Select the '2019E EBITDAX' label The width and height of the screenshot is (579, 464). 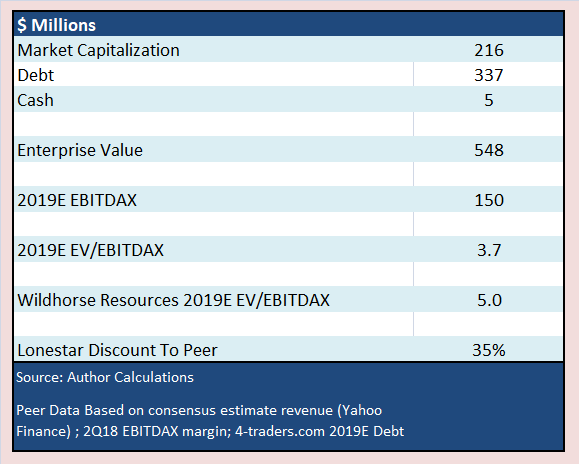click(x=77, y=200)
